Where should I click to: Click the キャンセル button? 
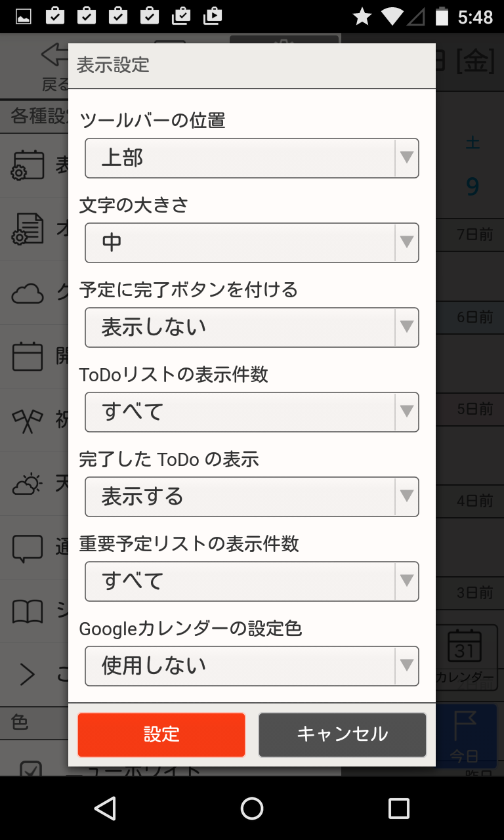click(343, 735)
